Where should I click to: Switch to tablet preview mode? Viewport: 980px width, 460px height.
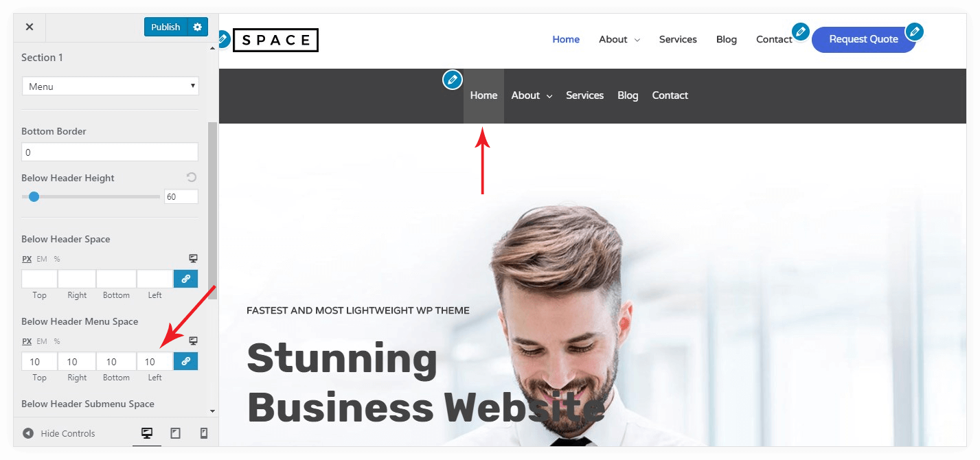tap(175, 433)
